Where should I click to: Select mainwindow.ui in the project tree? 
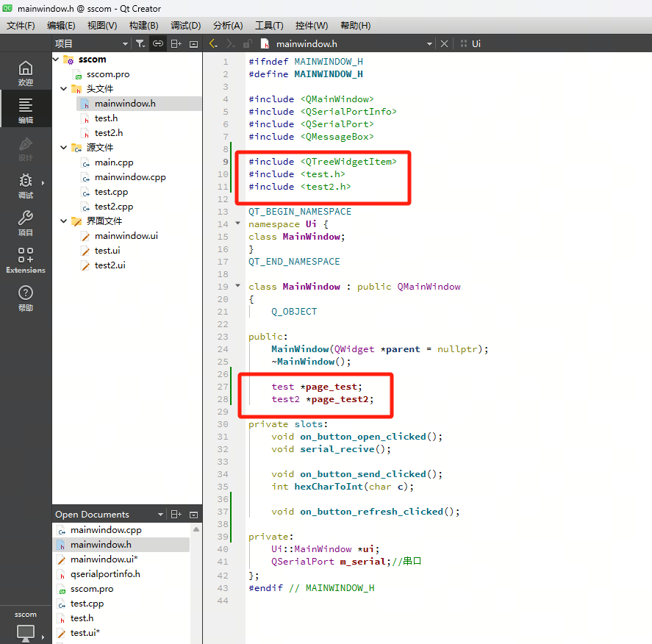point(126,236)
